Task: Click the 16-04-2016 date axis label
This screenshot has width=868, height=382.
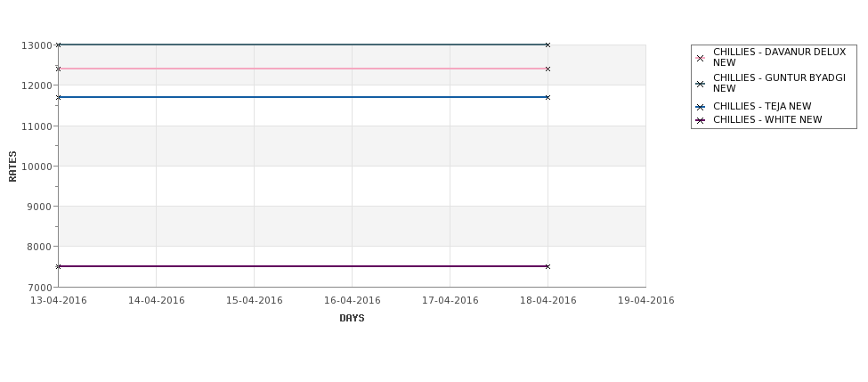Action: [x=352, y=300]
